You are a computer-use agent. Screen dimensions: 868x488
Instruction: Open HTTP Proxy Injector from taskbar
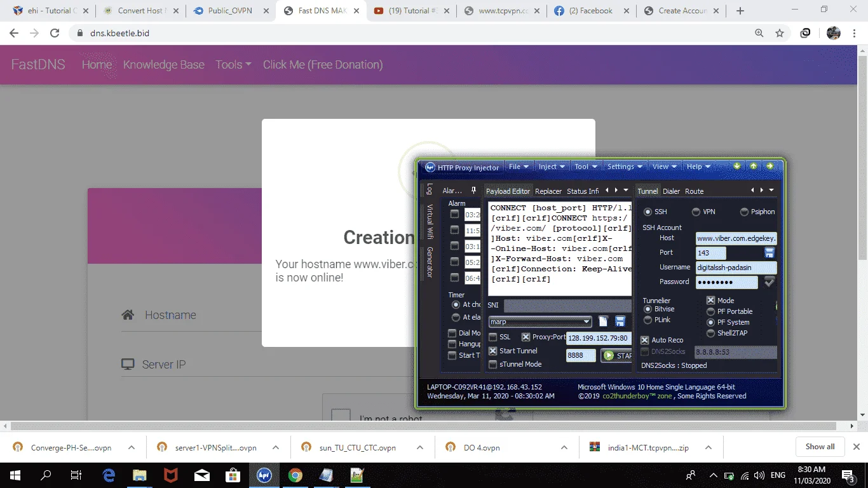click(264, 475)
